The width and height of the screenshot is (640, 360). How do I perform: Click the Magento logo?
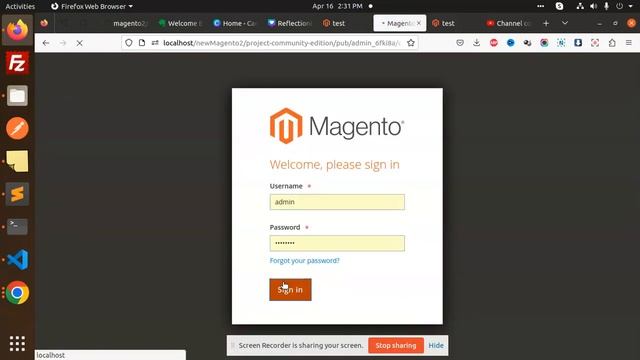pos(337,126)
